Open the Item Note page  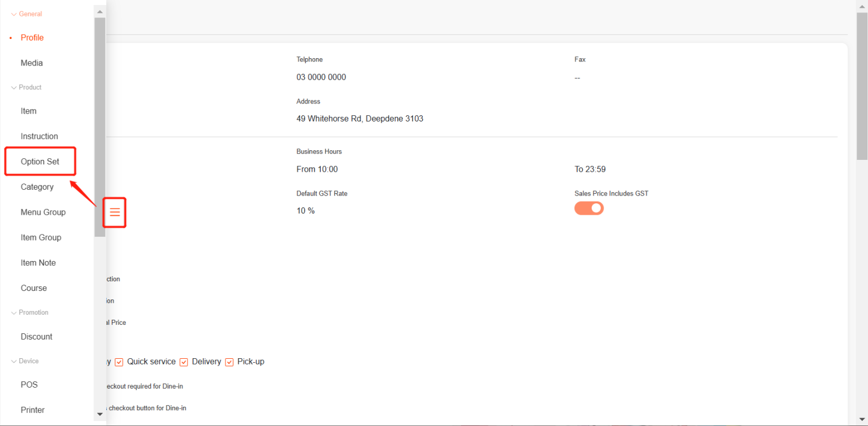[x=38, y=263]
